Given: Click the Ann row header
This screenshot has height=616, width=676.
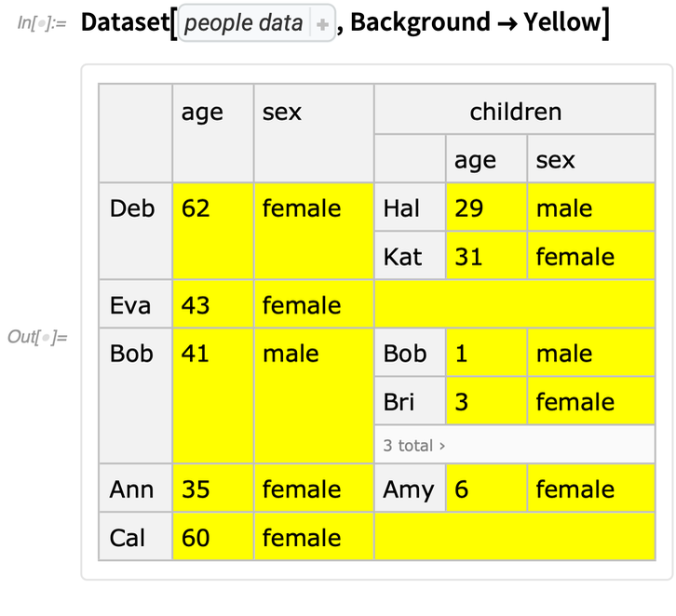Looking at the screenshot, I should 131,489.
